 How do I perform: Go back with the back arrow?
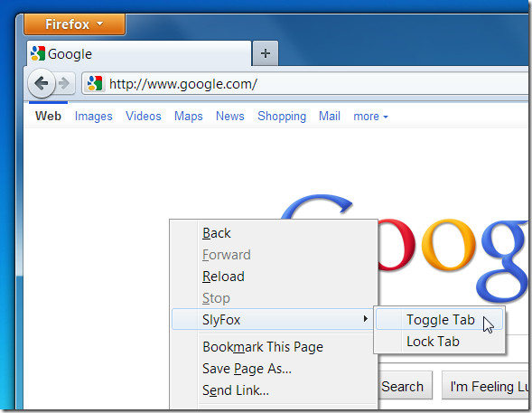coord(42,83)
